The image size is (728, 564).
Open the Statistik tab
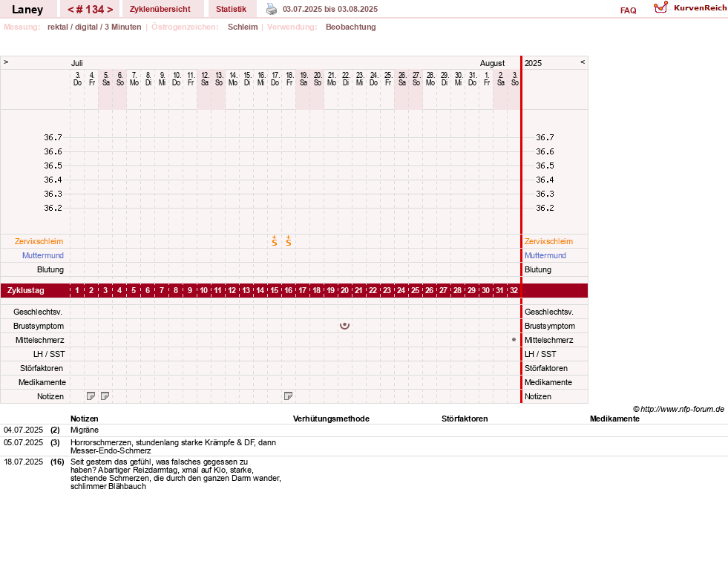(x=231, y=9)
